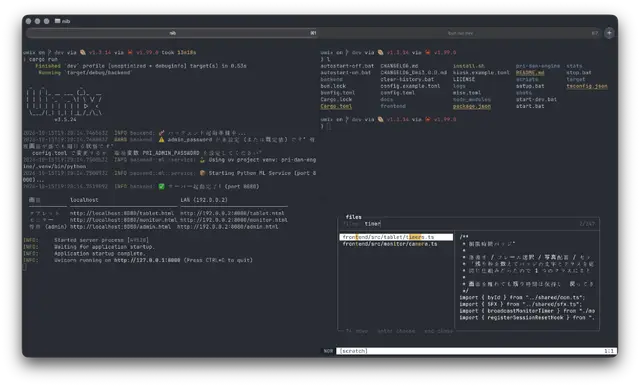
Task: Click the v3.5.24 version under ASCII logo
Action: tap(65, 120)
